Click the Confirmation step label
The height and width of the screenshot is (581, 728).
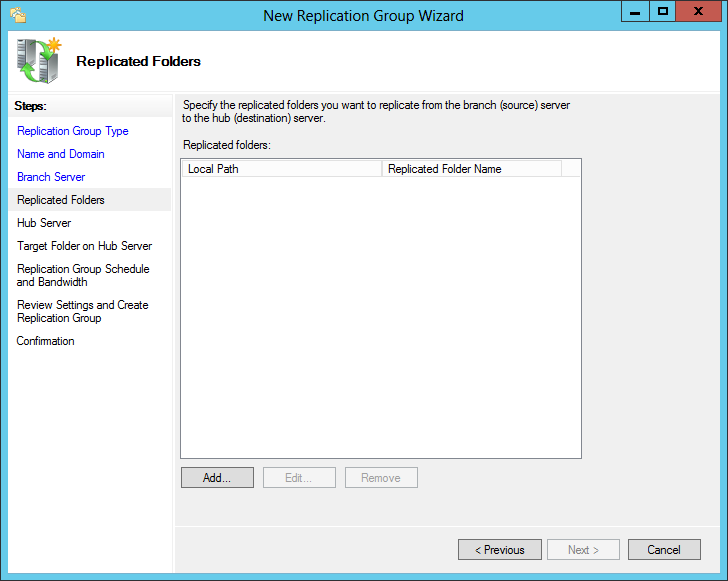(x=46, y=341)
